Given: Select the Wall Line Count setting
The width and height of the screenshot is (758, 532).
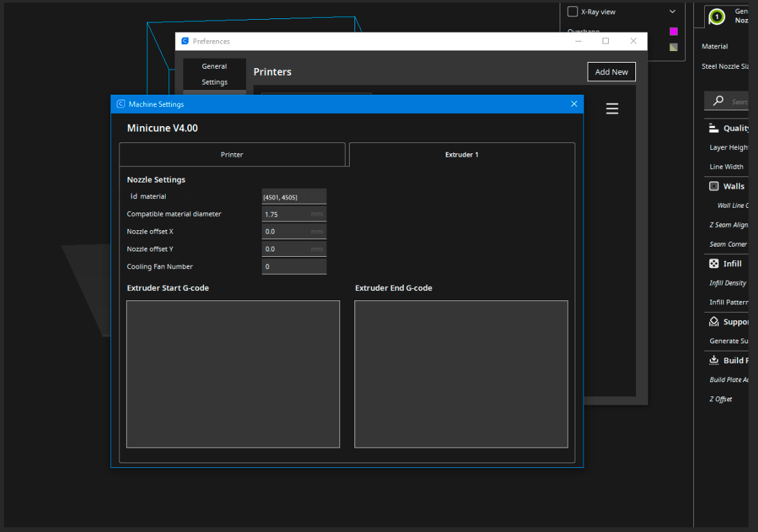Looking at the screenshot, I should point(732,205).
